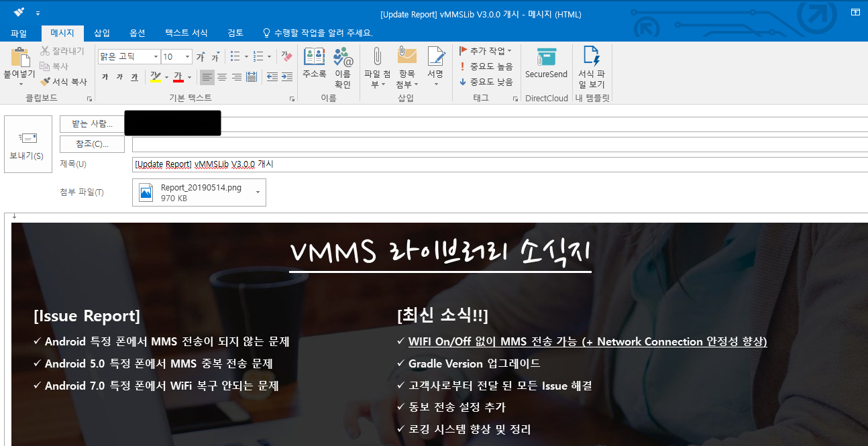This screenshot has height=446, width=868.
Task: Click Follow Up (추가 작업) flag
Action: coord(486,51)
